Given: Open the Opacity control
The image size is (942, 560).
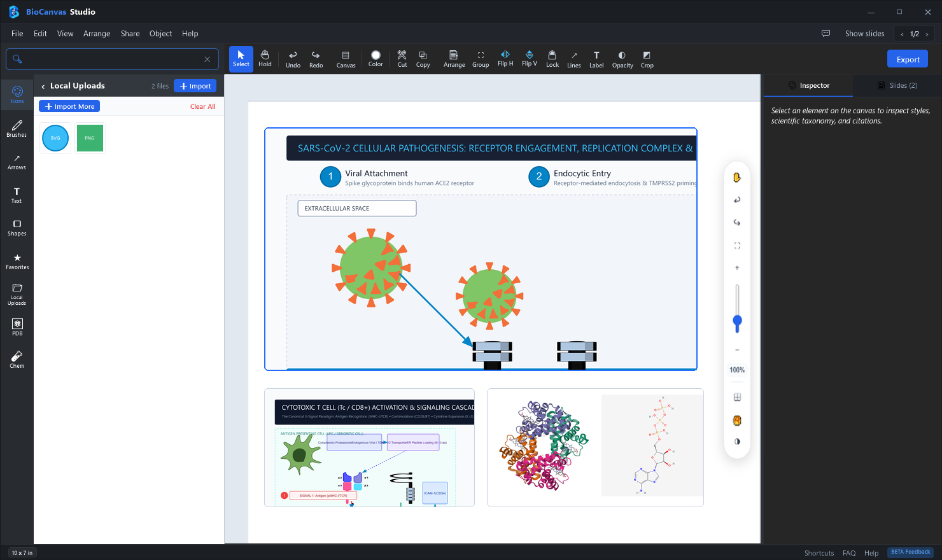Looking at the screenshot, I should [x=622, y=59].
